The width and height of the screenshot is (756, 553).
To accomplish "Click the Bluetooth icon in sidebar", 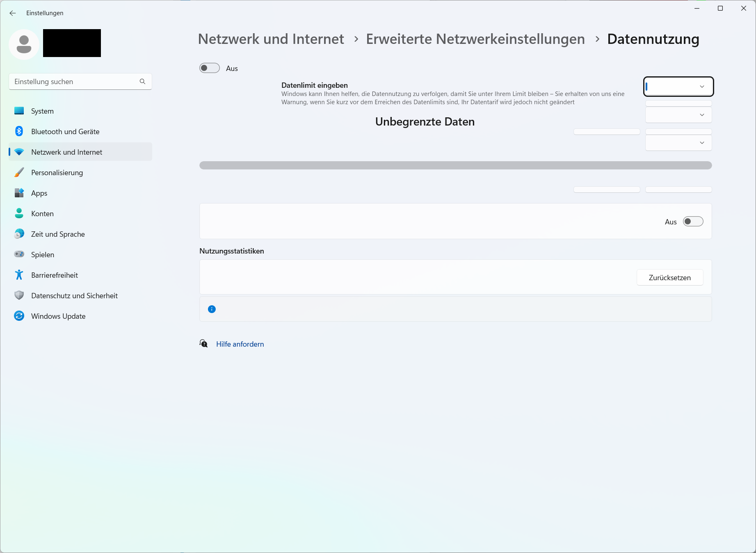I will point(19,131).
